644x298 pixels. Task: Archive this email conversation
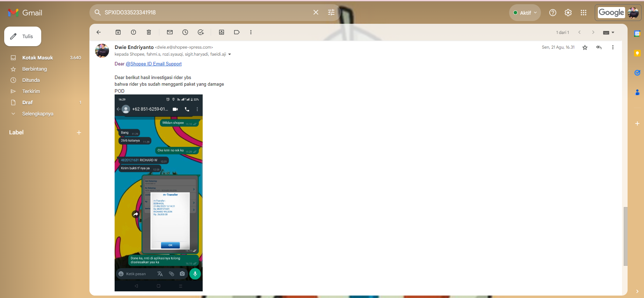coord(118,32)
